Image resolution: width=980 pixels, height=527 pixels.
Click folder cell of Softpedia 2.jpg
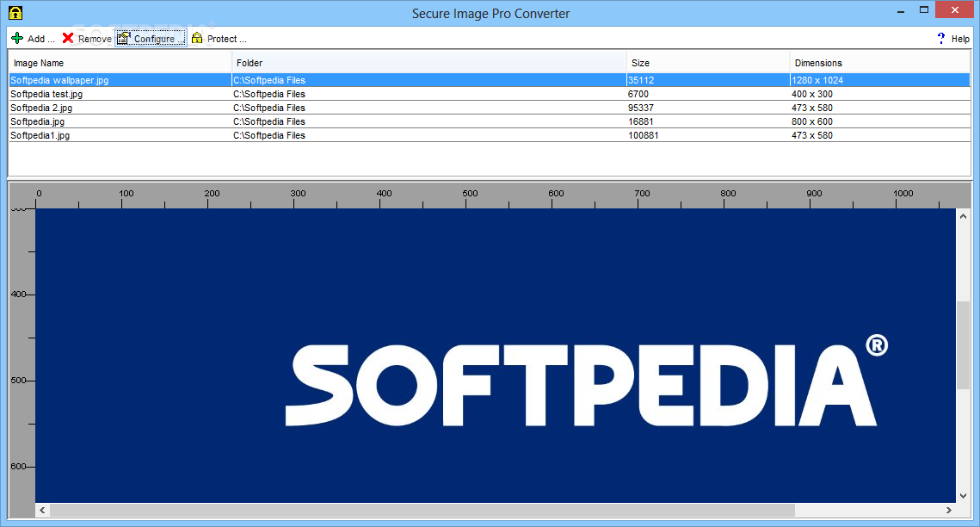coord(269,108)
